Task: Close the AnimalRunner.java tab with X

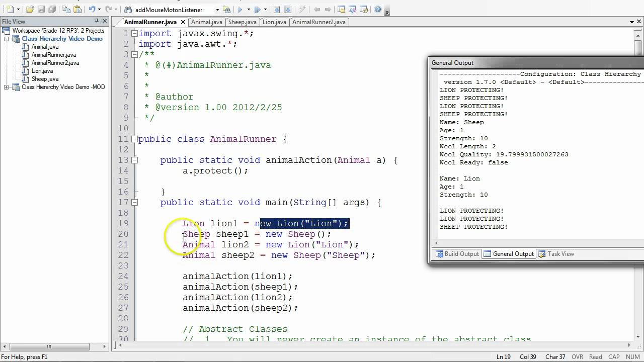Action: pos(183,22)
